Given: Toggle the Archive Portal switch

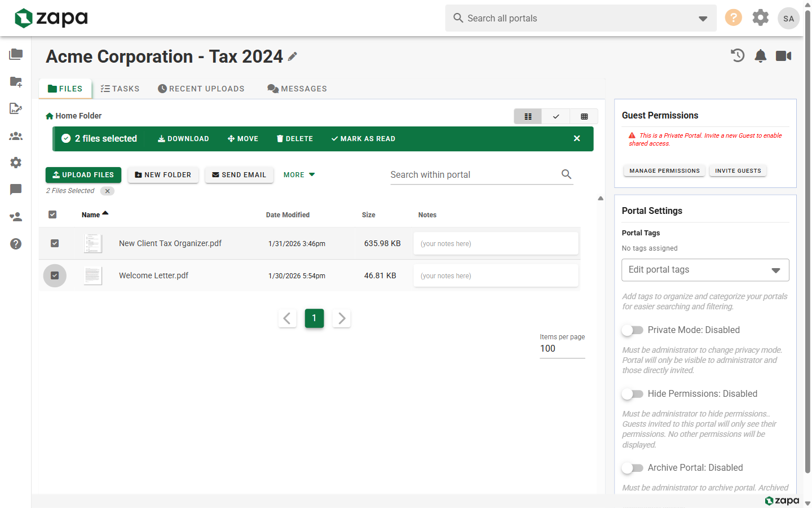Looking at the screenshot, I should pos(633,467).
